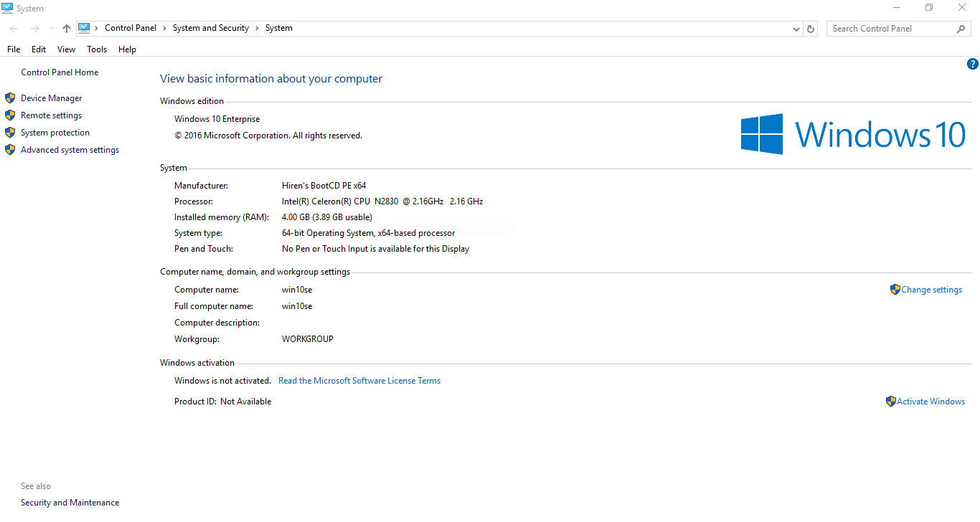Click 'No Pen or Touch Input' text

pyautogui.click(x=326, y=249)
